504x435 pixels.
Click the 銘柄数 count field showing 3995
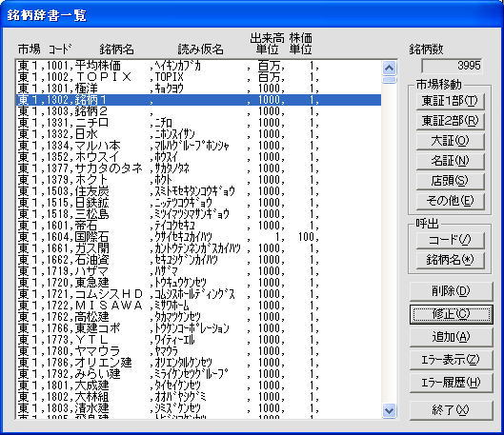pyautogui.click(x=452, y=66)
